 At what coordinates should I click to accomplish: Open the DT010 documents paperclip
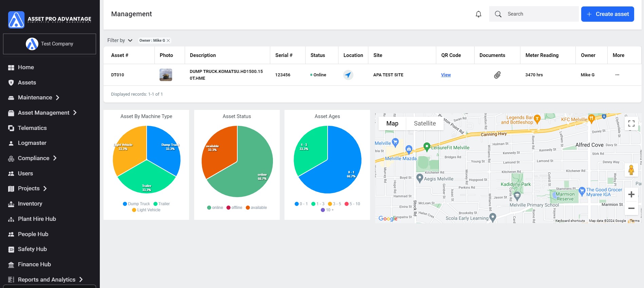click(x=497, y=75)
